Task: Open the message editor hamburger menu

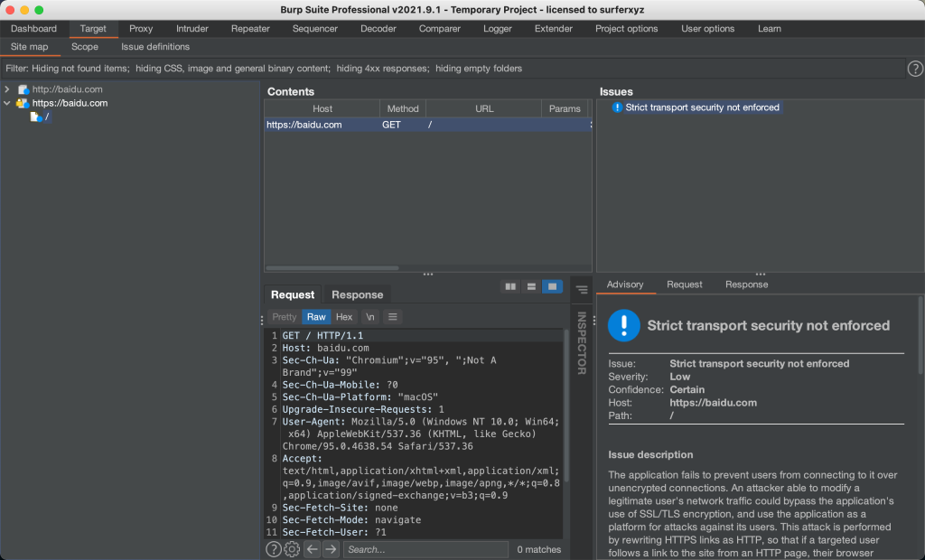Action: 392,317
